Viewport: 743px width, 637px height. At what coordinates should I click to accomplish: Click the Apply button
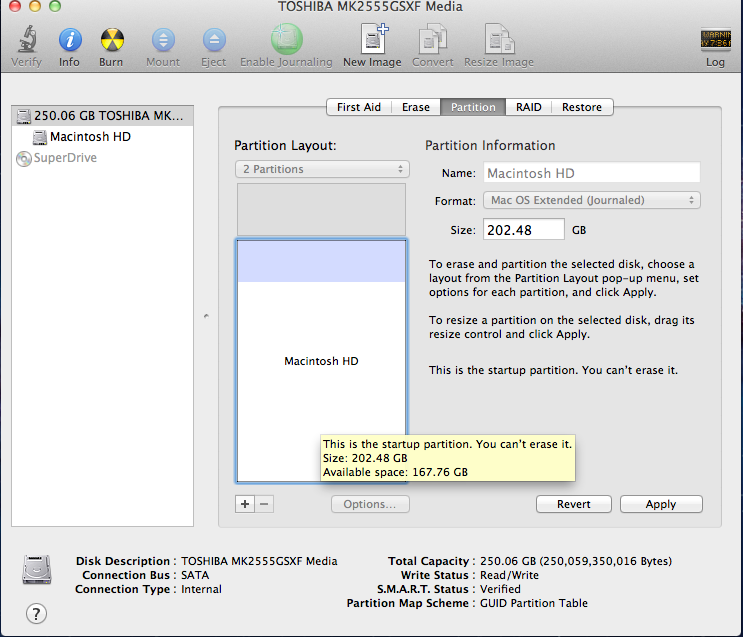[x=661, y=504]
